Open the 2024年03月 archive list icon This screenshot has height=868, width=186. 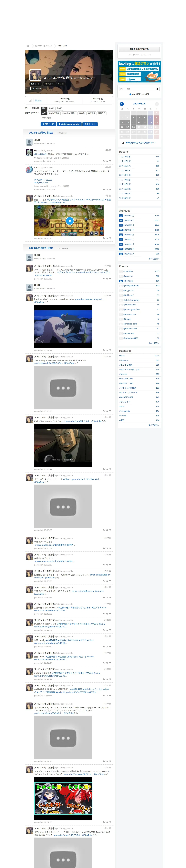(x=121, y=235)
